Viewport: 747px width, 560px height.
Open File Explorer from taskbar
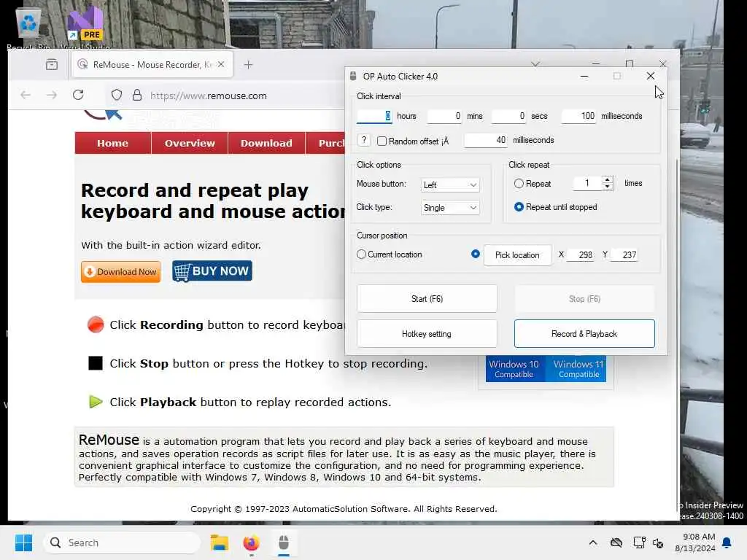(x=220, y=542)
